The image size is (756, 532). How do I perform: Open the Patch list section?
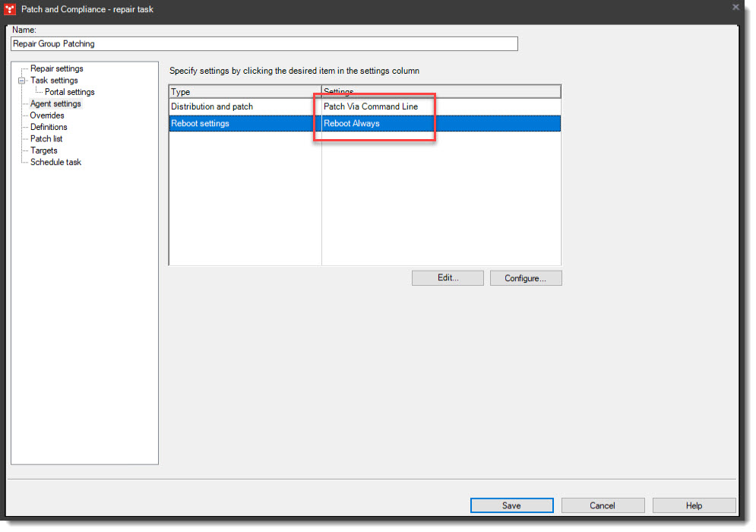46,138
